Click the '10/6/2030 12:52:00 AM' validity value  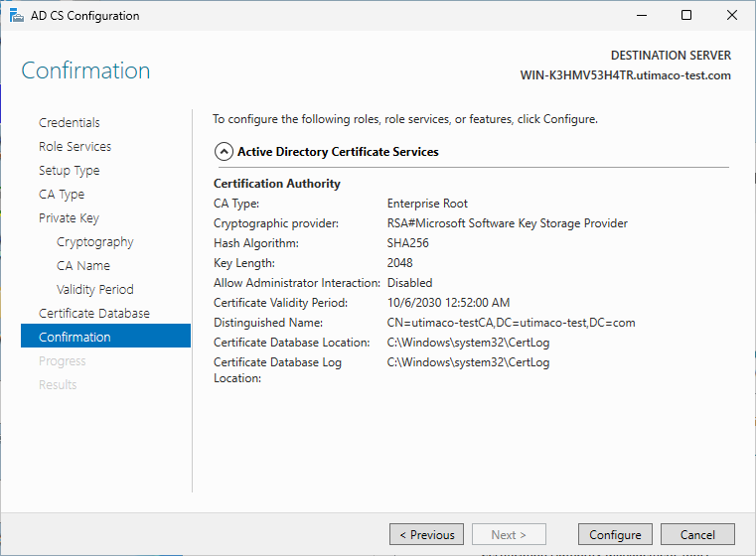[x=448, y=303]
